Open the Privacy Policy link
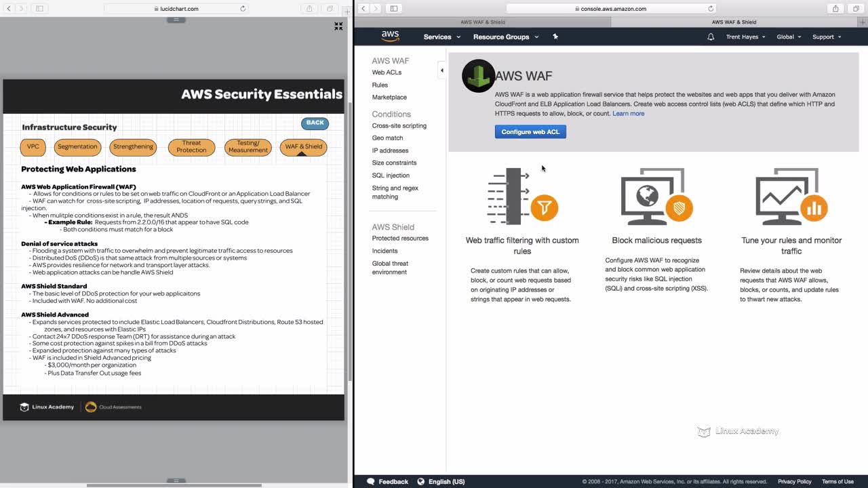This screenshot has width=868, height=488. point(795,481)
